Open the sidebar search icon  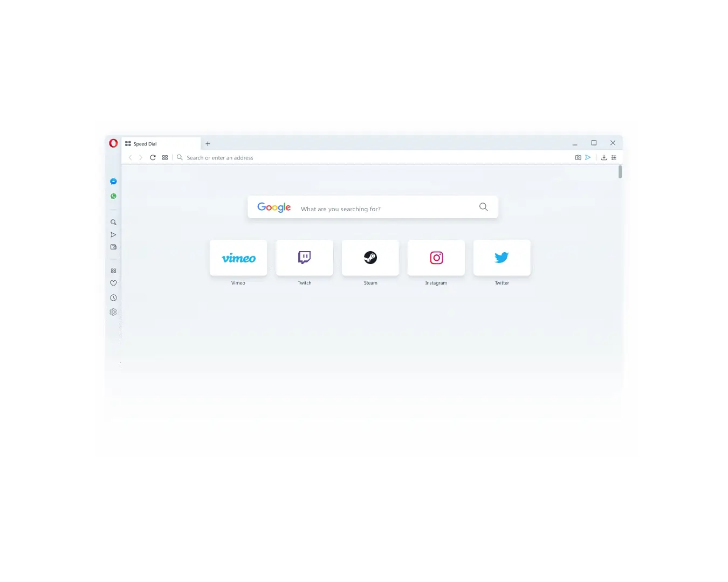(x=113, y=222)
